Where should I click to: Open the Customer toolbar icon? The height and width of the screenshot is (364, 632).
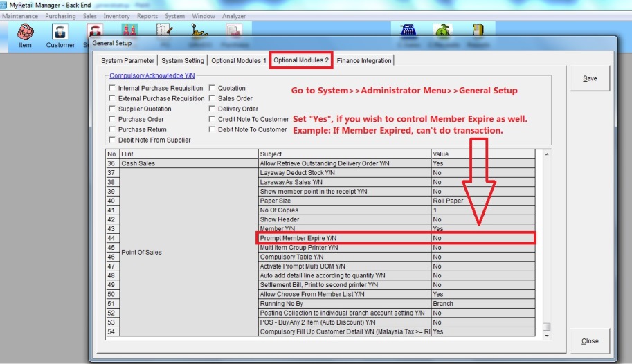point(60,34)
